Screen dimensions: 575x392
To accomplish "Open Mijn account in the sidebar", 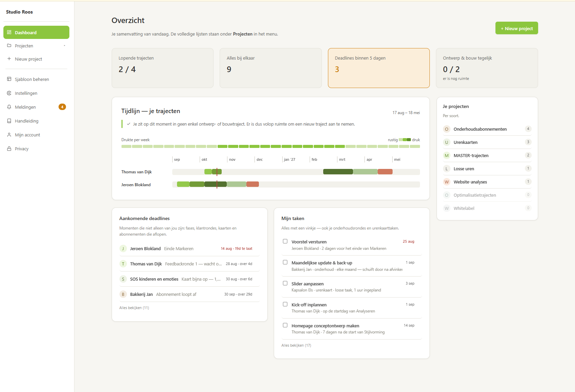I will 36,135.
